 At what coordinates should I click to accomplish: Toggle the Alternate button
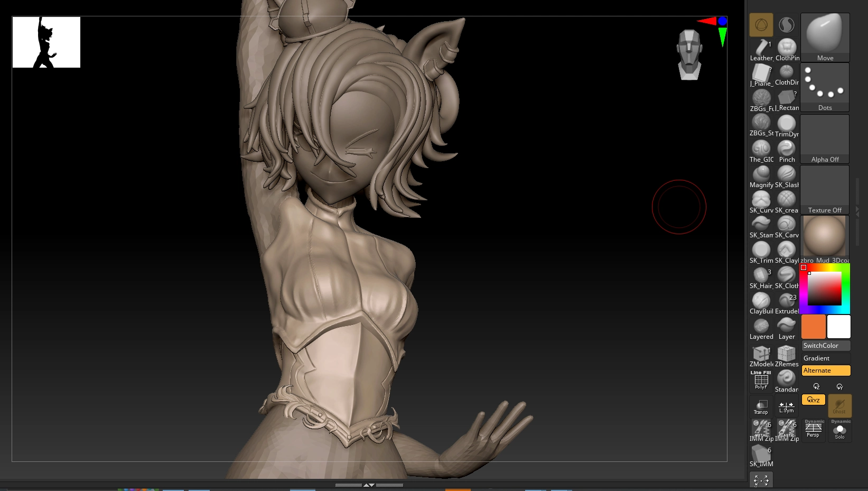click(826, 370)
